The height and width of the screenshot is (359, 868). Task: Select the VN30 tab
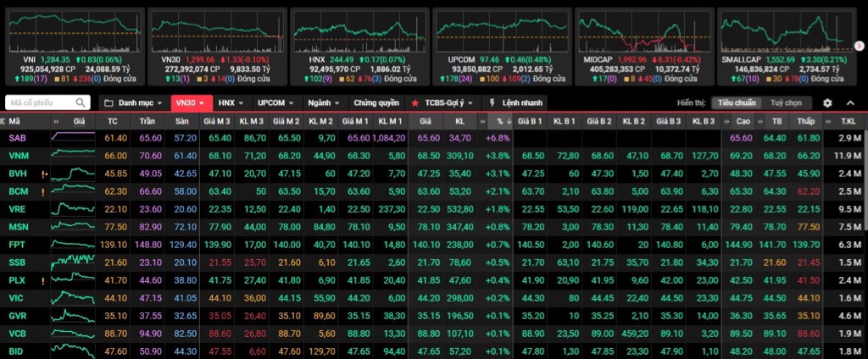(x=187, y=102)
